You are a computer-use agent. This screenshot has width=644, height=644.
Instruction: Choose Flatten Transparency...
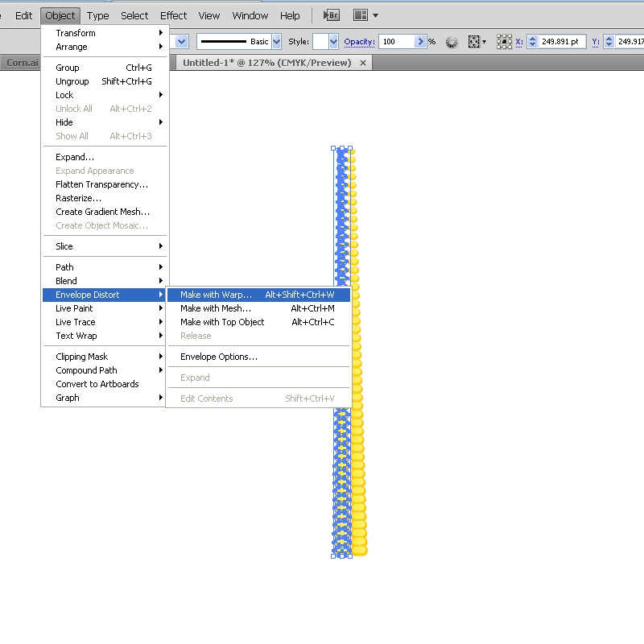tap(105, 184)
